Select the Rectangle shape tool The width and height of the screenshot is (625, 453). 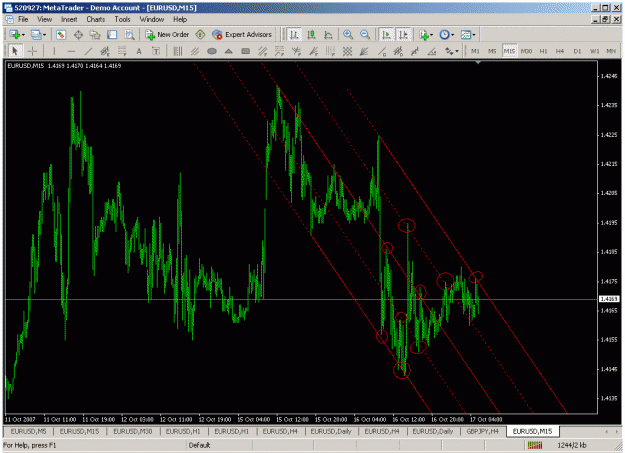(246, 51)
